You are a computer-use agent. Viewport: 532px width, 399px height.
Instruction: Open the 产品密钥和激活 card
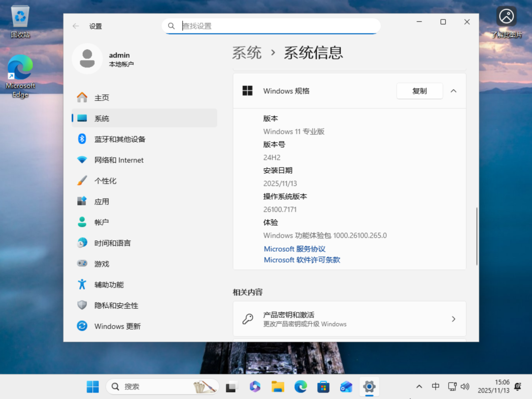[349, 319]
